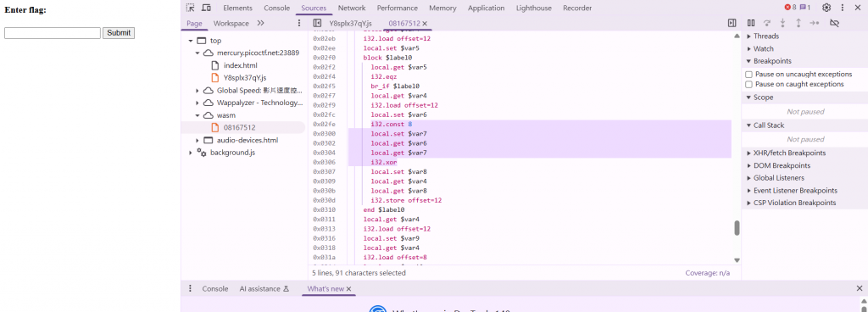Switch to Y8splx37qY.js editor tab
The width and height of the screenshot is (868, 312).
[350, 23]
